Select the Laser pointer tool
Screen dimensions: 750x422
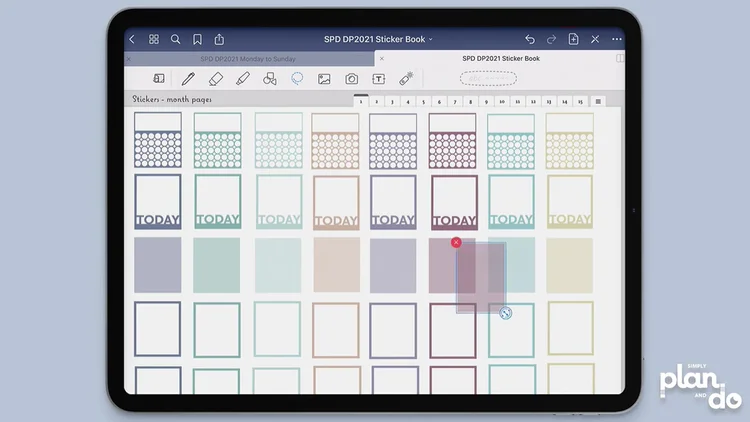[x=406, y=78]
